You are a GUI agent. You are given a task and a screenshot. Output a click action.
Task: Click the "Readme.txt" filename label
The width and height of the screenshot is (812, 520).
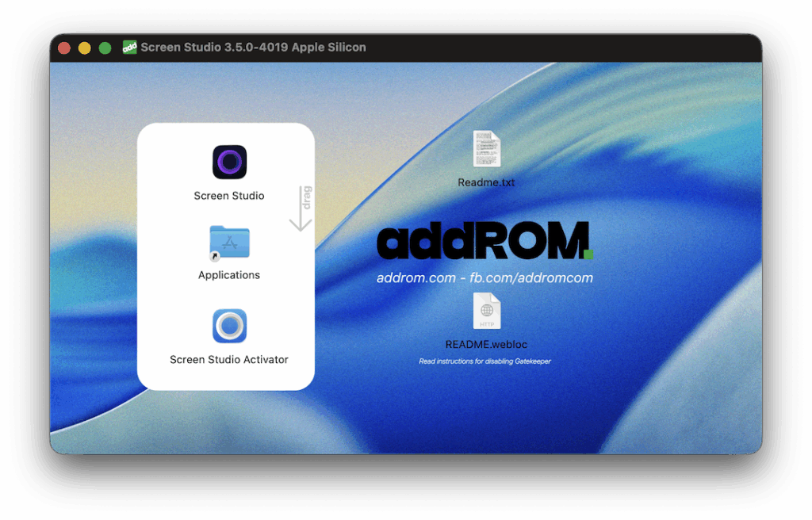coord(486,182)
